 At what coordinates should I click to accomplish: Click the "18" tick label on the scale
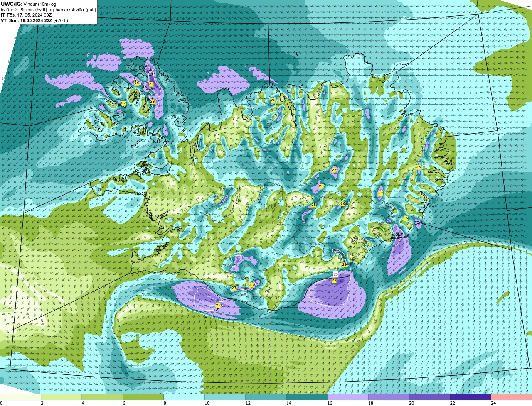370,403
